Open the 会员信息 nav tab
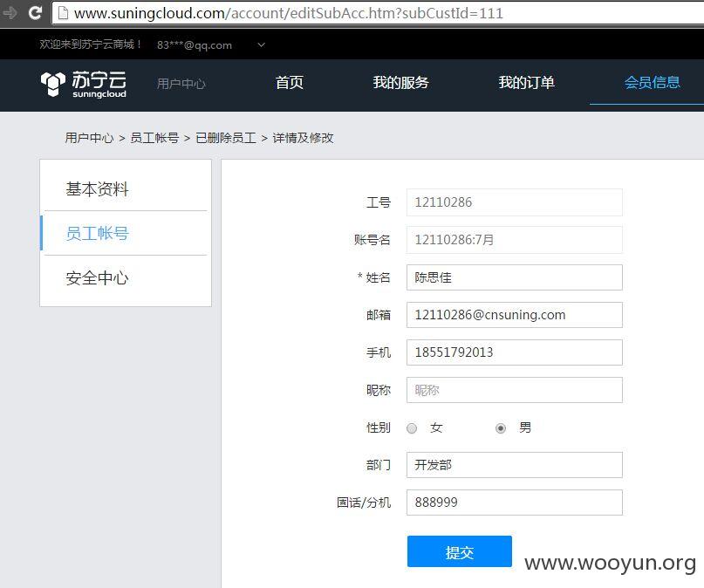Viewport: 704px width, 588px height. click(652, 83)
